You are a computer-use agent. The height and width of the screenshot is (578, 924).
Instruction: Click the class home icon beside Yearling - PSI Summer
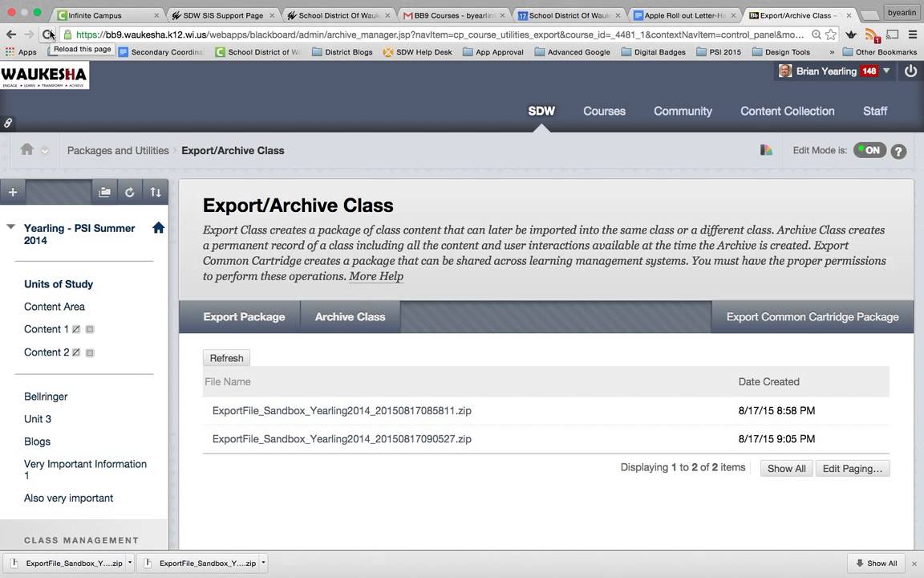(159, 228)
